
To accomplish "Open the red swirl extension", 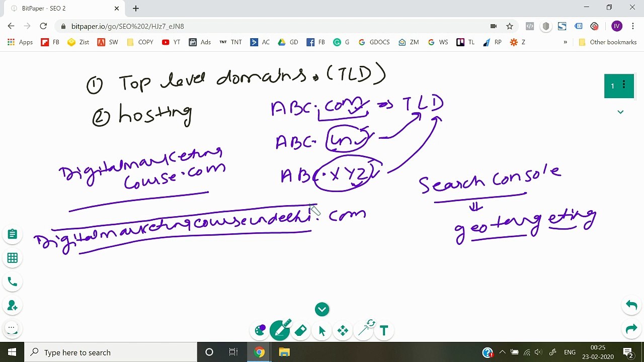I will (x=595, y=26).
